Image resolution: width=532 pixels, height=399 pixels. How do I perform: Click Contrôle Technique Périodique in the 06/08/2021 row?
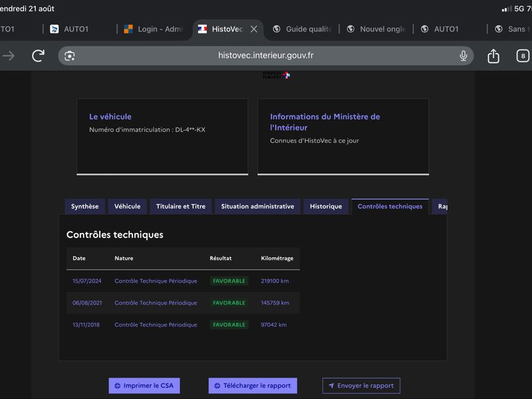point(156,303)
